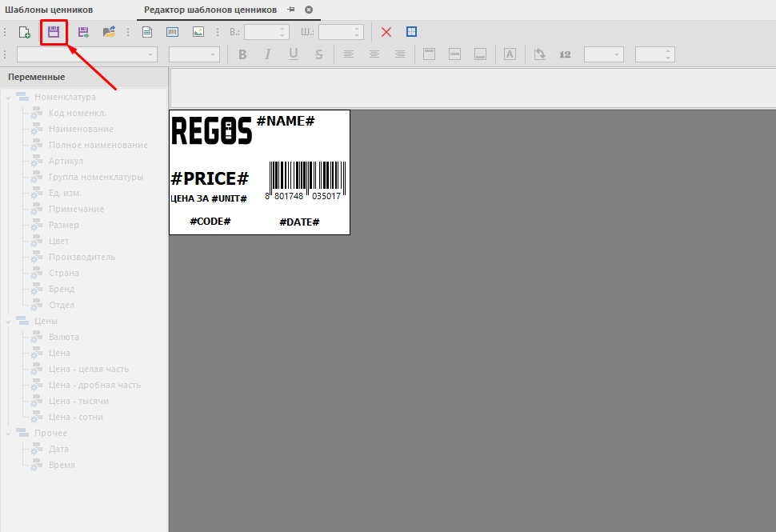Collapse the Цены variables group

[9, 321]
